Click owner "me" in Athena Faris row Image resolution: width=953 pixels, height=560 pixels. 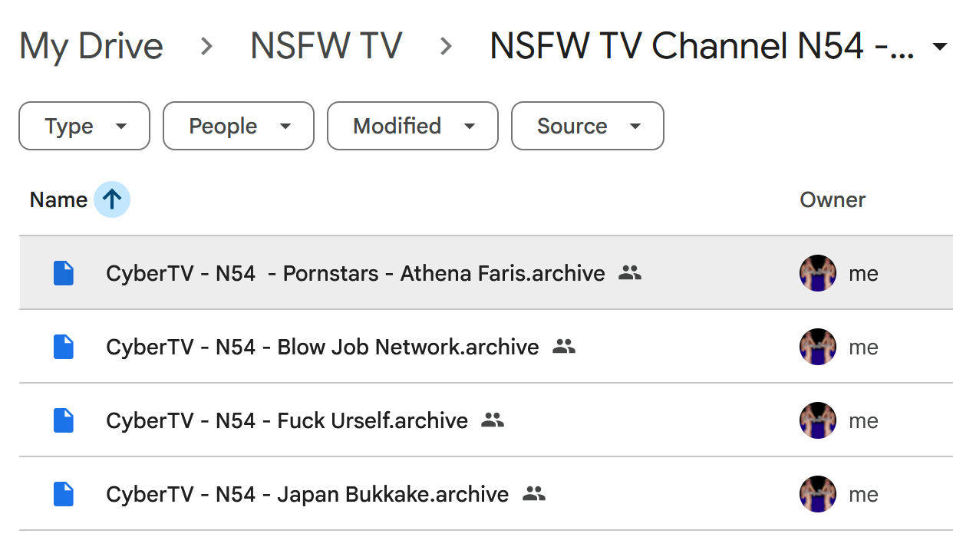863,274
